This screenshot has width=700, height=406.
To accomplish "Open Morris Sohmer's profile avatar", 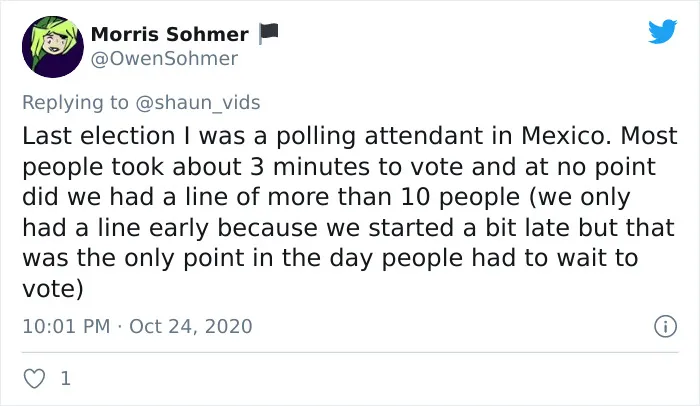I will (x=53, y=47).
